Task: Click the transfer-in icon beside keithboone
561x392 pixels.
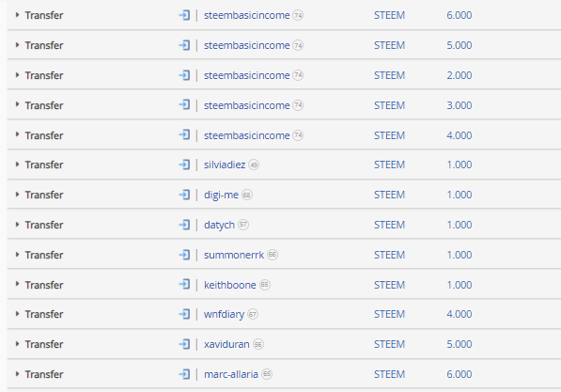Action: pos(184,285)
